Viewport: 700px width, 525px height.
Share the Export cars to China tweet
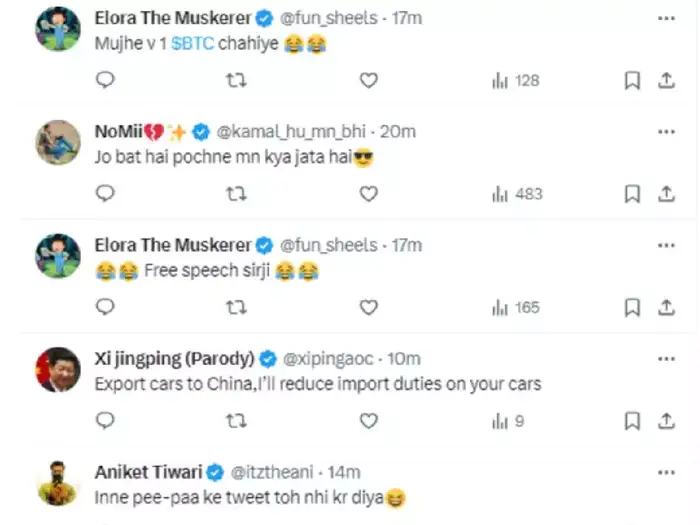[x=666, y=422]
